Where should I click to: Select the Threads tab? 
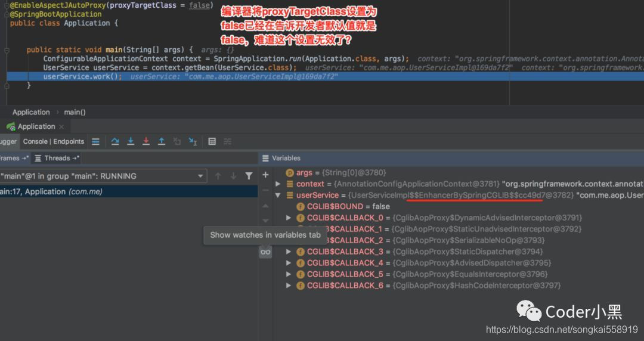click(56, 158)
